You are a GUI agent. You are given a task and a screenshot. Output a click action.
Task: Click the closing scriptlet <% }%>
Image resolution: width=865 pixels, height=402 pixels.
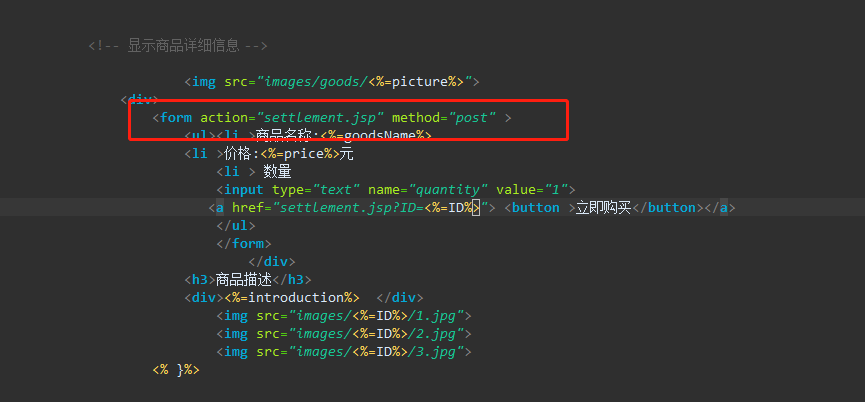pyautogui.click(x=176, y=370)
